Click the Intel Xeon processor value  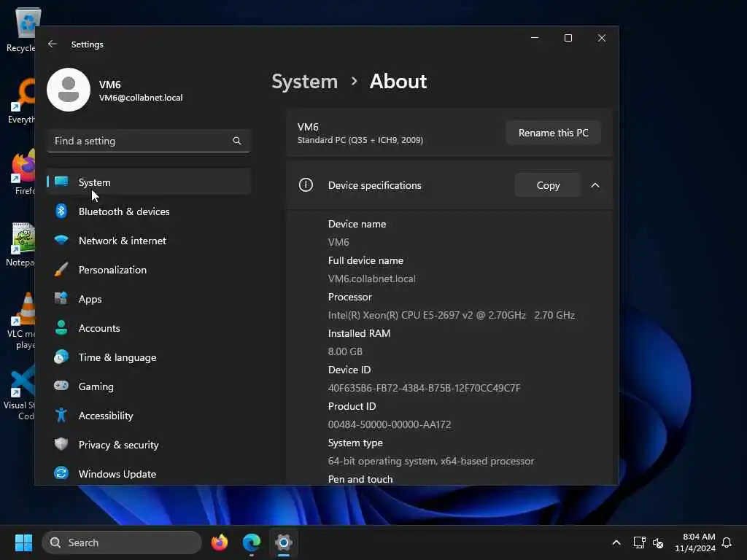coord(451,315)
